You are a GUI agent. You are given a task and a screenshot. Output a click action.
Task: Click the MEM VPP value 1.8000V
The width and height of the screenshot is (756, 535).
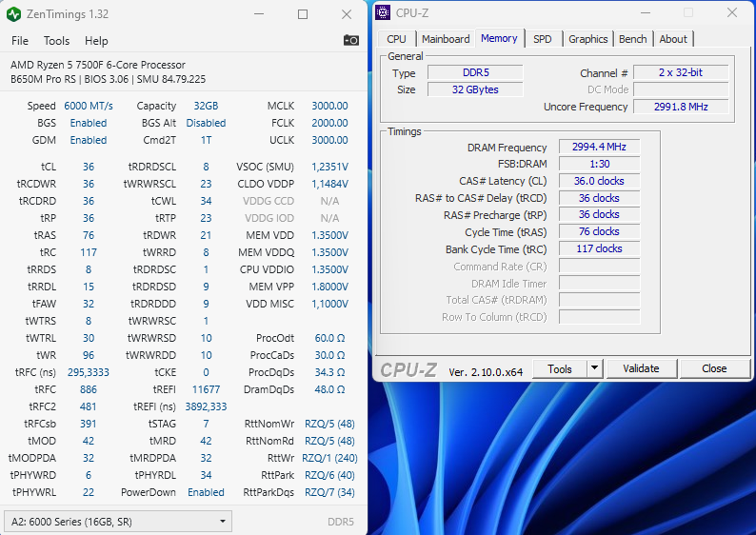pos(329,287)
